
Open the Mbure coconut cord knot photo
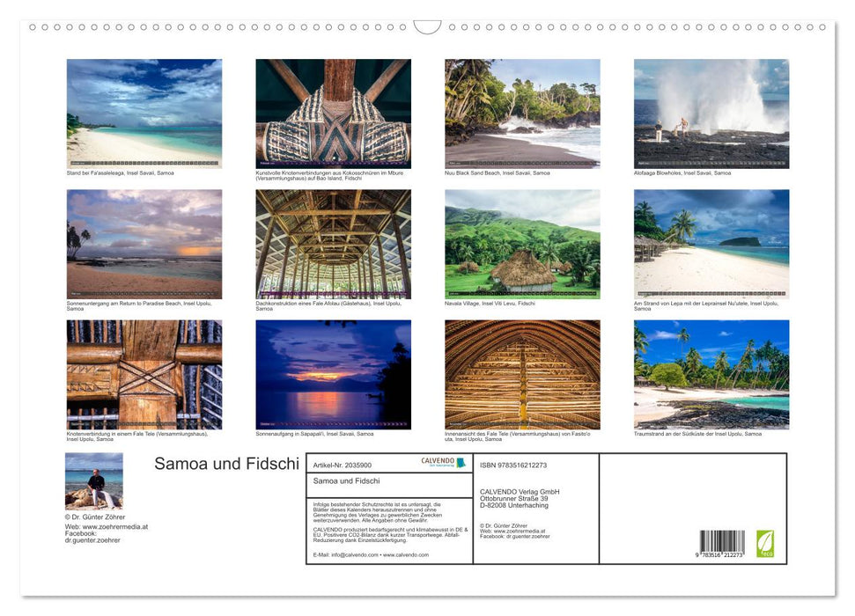pos(333,114)
